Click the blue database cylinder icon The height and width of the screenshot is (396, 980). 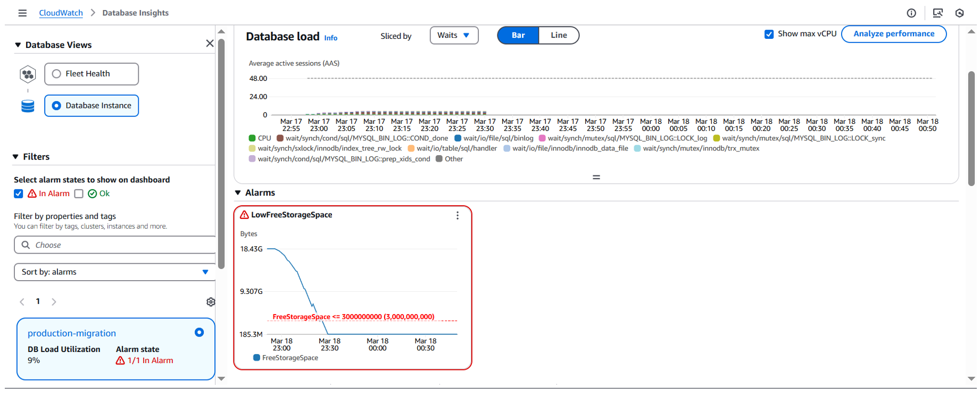28,106
